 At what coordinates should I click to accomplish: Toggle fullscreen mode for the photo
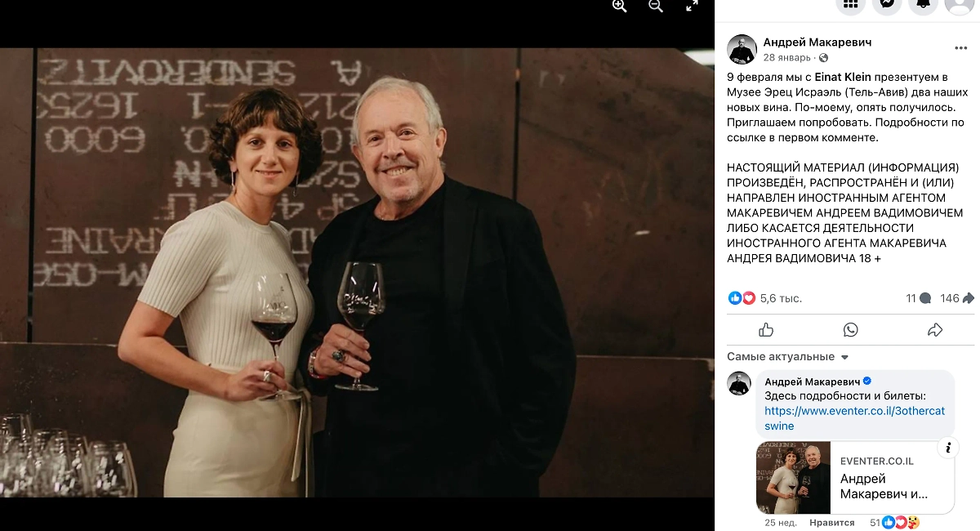point(692,6)
